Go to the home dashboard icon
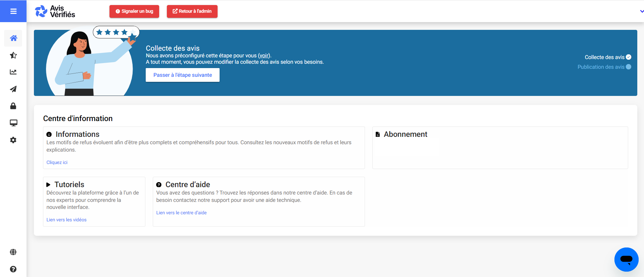The width and height of the screenshot is (644, 277). click(13, 38)
